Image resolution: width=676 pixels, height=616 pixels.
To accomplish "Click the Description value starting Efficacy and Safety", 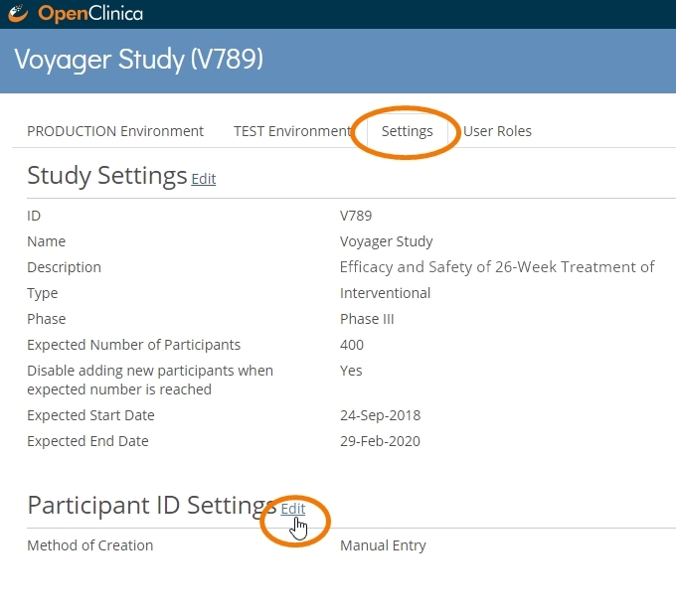I will (x=497, y=267).
